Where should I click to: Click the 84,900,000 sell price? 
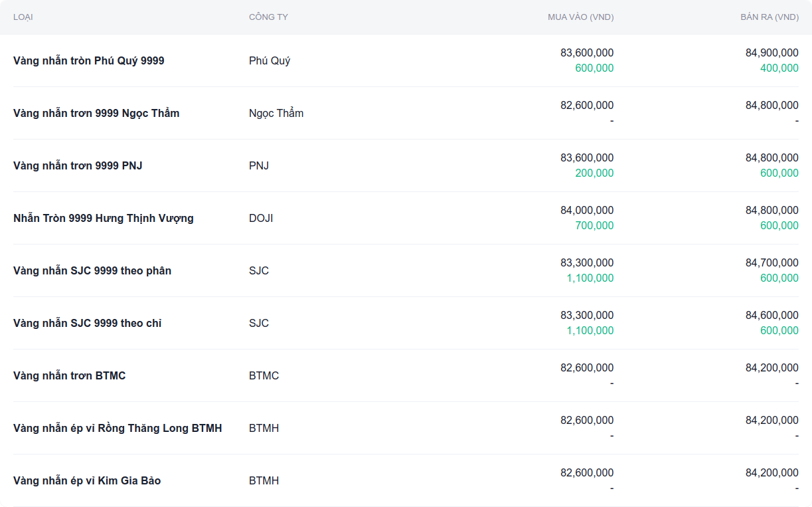point(771,52)
